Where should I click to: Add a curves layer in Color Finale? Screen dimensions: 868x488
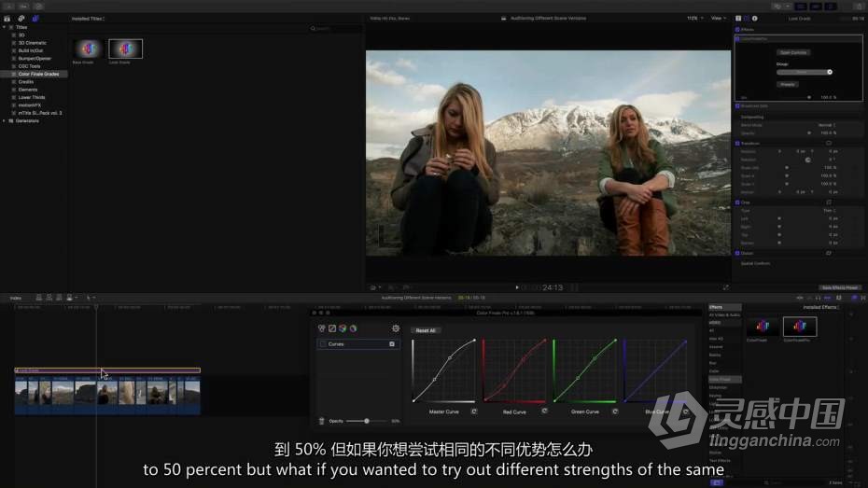(x=332, y=328)
